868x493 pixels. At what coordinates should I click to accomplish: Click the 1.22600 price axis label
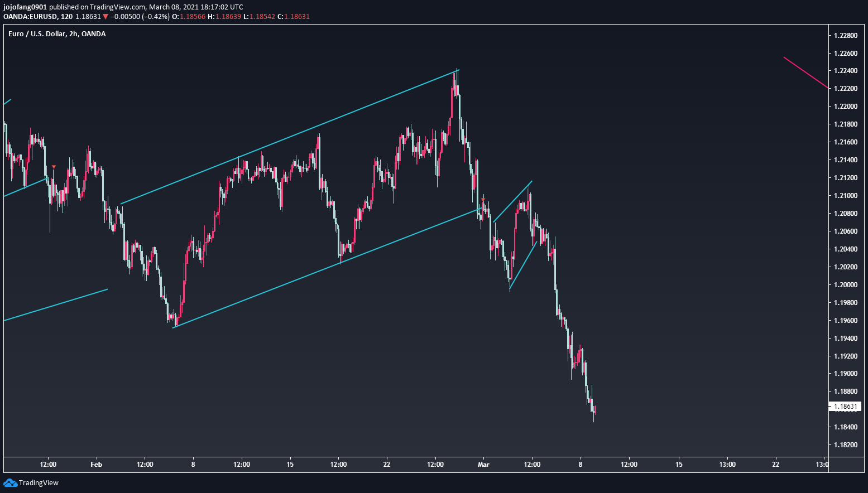[x=845, y=54]
